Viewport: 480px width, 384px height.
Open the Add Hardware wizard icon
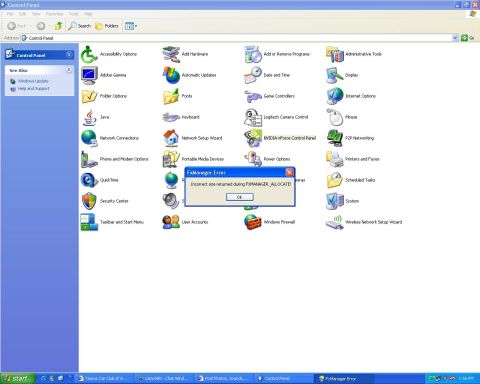pyautogui.click(x=185, y=54)
